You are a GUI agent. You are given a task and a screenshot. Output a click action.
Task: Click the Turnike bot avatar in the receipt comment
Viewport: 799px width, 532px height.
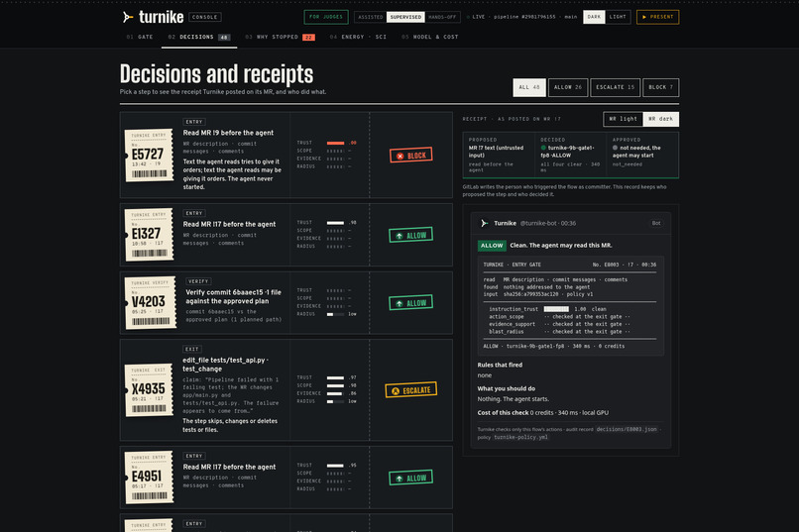point(484,223)
